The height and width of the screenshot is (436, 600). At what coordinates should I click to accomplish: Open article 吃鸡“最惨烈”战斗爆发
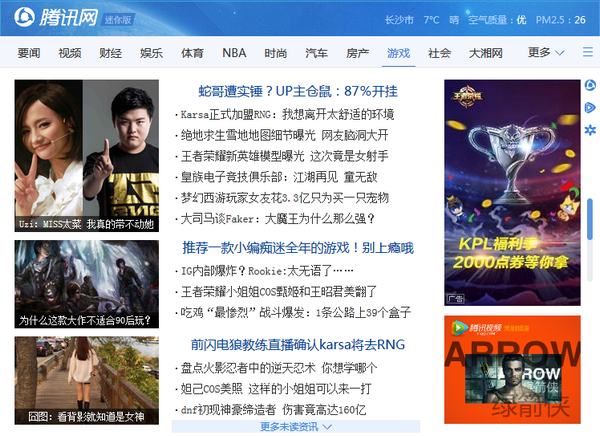(296, 313)
